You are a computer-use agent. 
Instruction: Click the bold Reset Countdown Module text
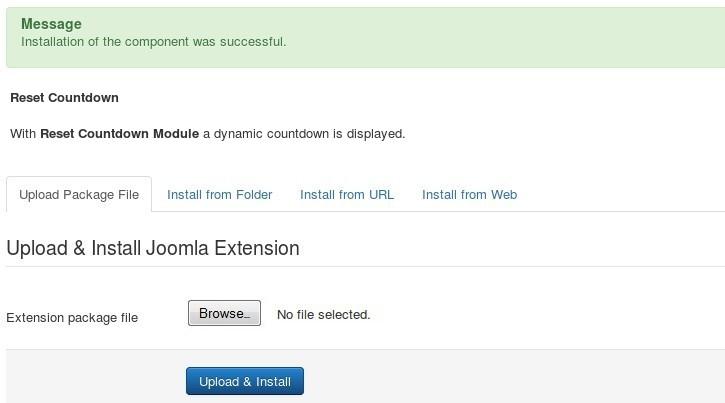click(120, 134)
